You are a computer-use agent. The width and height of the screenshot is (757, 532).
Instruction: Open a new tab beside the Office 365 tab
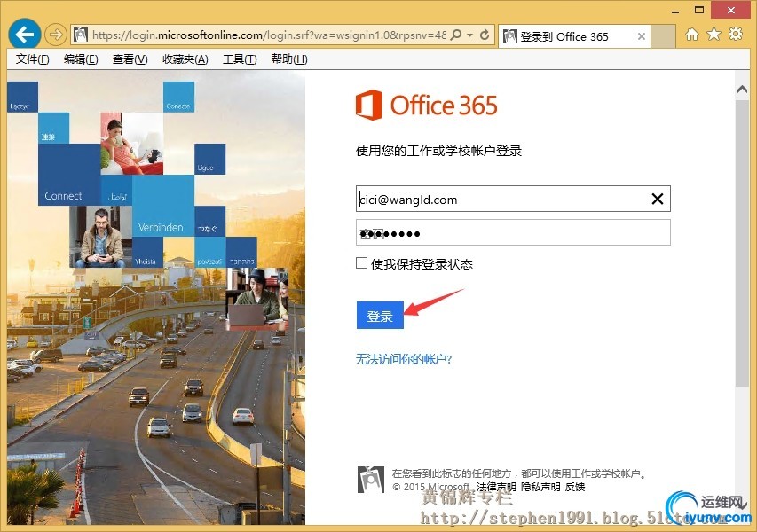[x=663, y=36]
